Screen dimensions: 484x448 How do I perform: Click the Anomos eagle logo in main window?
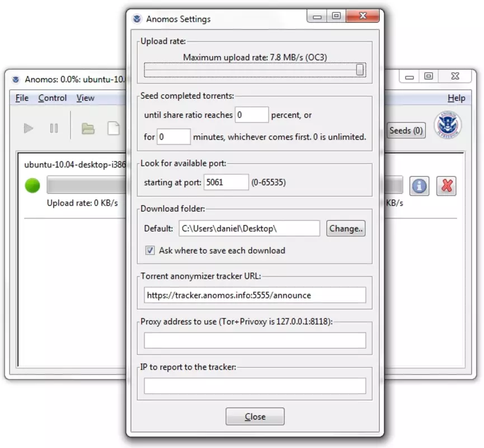(448, 125)
